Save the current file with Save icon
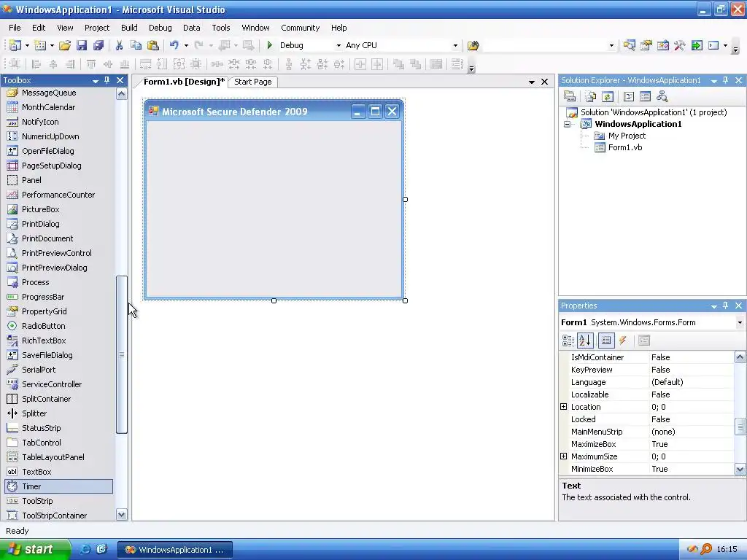This screenshot has height=560, width=747. pyautogui.click(x=82, y=45)
